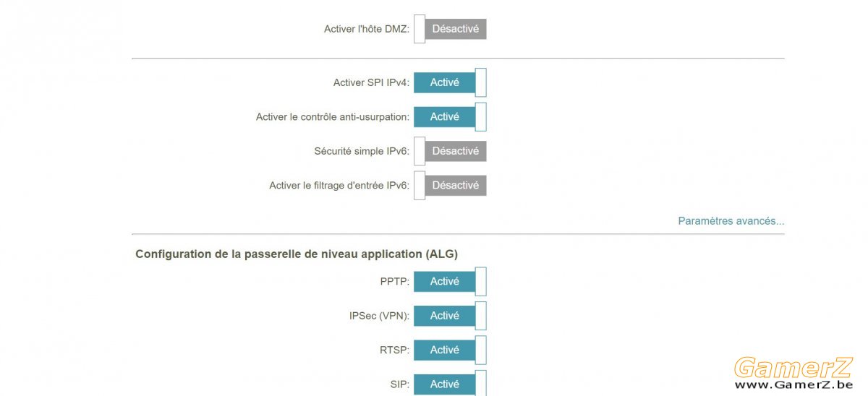Switch off the IPSec (VPN) toggle

450,316
